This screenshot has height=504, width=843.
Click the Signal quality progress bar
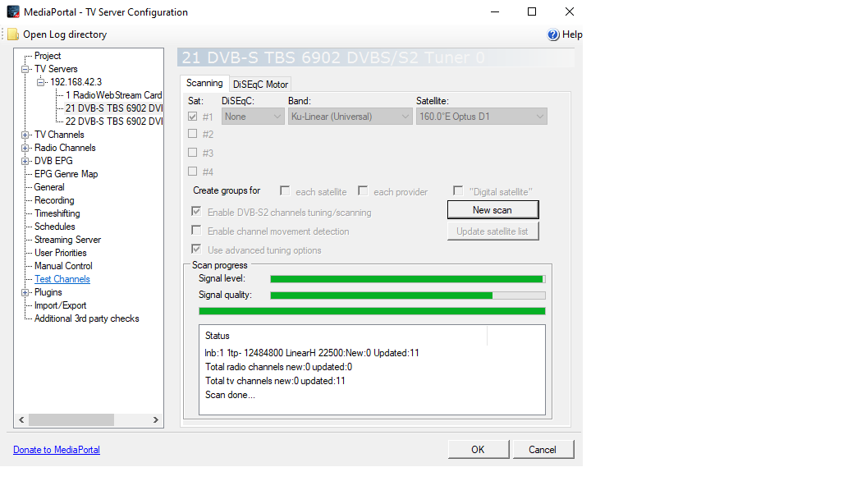[x=407, y=296]
